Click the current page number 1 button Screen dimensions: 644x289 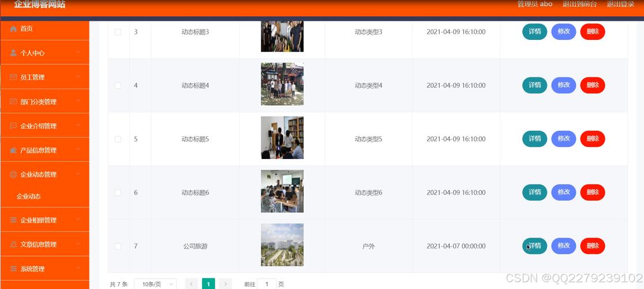pyautogui.click(x=209, y=284)
